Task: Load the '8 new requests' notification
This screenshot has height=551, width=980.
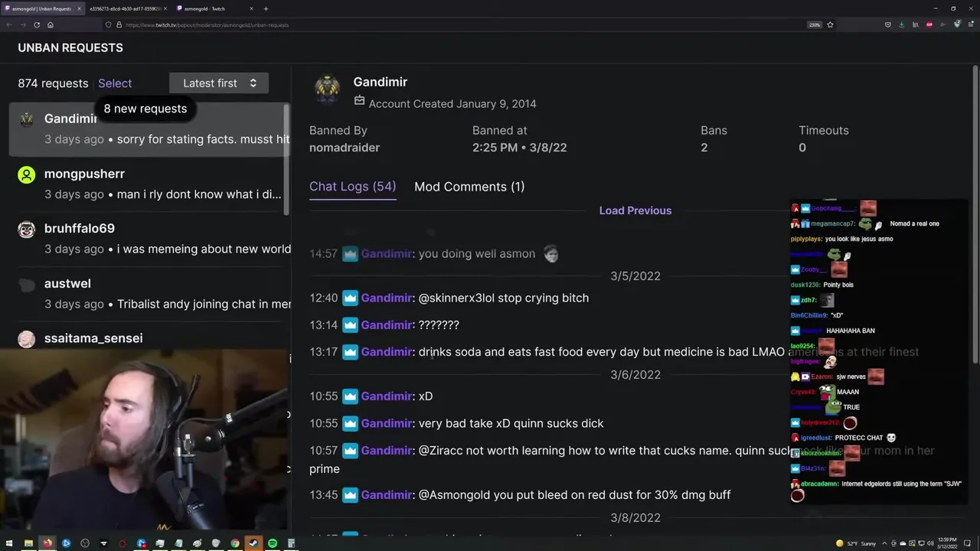Action: [x=145, y=109]
